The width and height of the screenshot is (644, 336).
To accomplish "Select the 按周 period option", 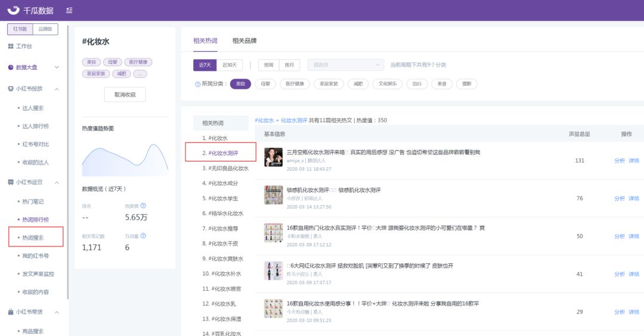I will pos(268,65).
